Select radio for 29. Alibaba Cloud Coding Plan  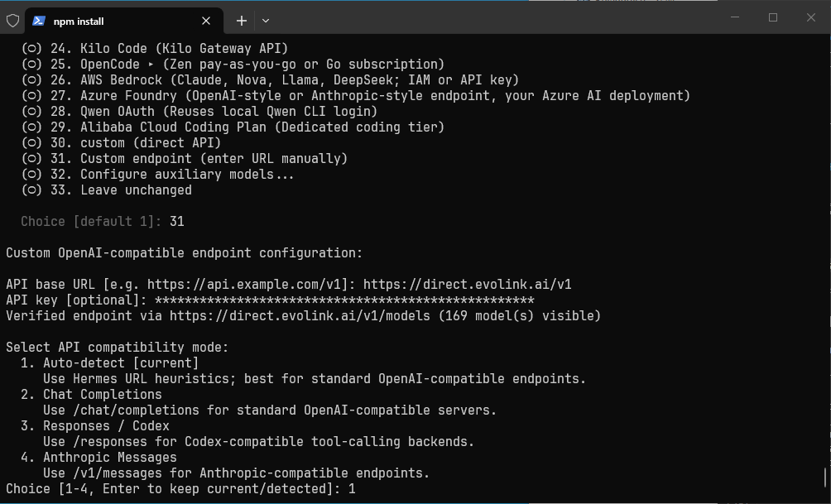pos(31,127)
